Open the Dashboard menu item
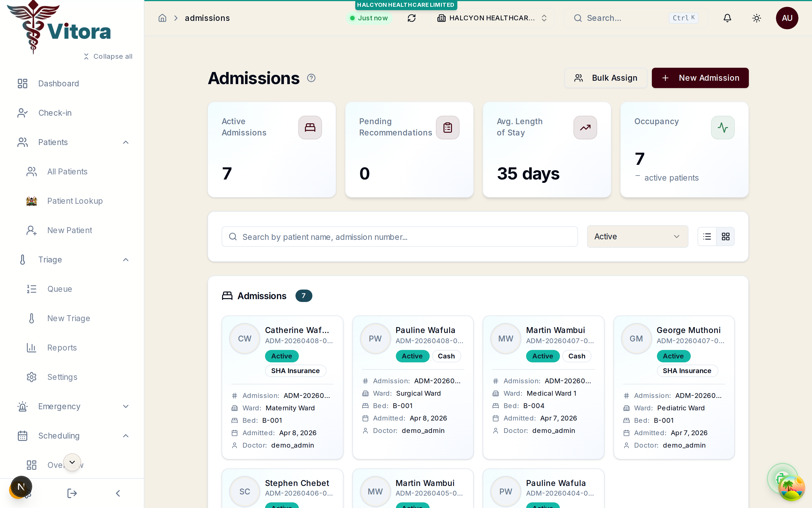The height and width of the screenshot is (508, 812). 72,83
